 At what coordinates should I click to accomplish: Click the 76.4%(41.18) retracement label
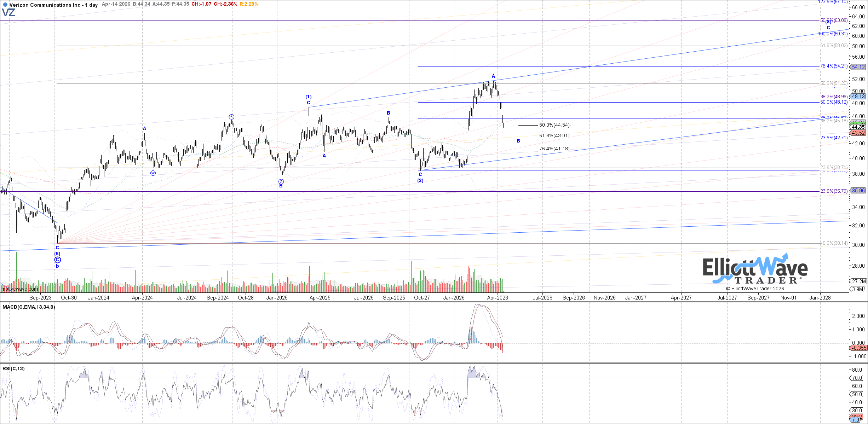pyautogui.click(x=554, y=149)
